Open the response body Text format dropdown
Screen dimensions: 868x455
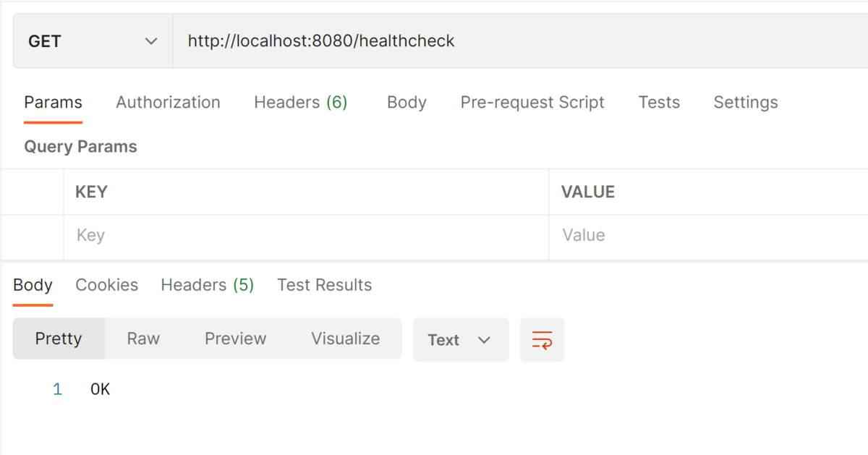tap(460, 339)
